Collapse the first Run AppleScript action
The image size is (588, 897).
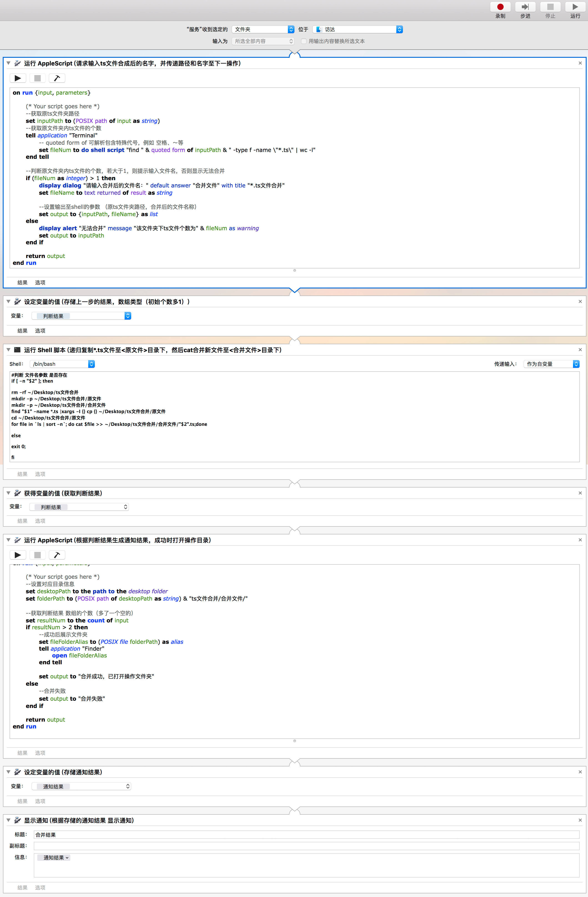point(8,63)
